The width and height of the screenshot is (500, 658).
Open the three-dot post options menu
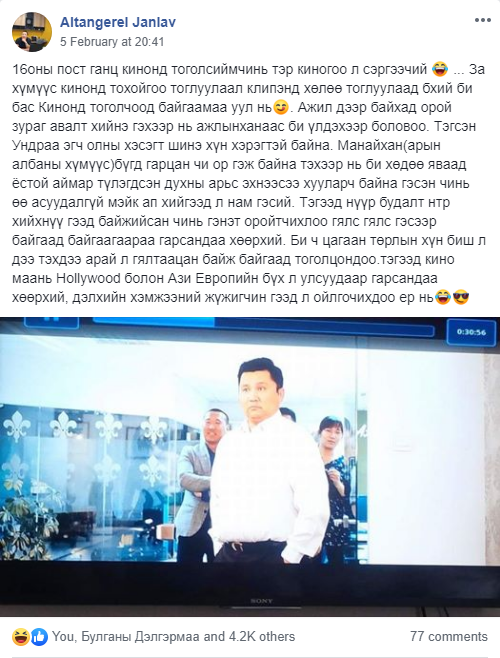tap(482, 20)
